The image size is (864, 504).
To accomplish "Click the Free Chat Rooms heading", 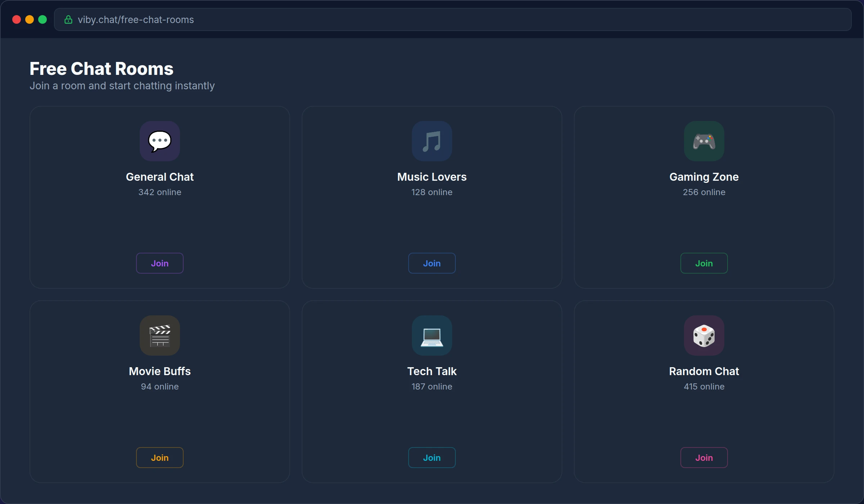I will (x=102, y=69).
